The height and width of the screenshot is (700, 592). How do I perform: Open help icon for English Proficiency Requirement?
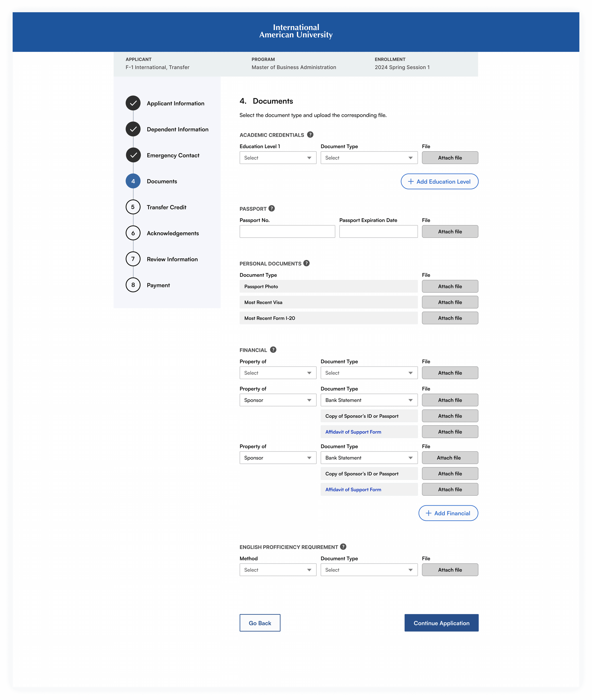coord(343,547)
